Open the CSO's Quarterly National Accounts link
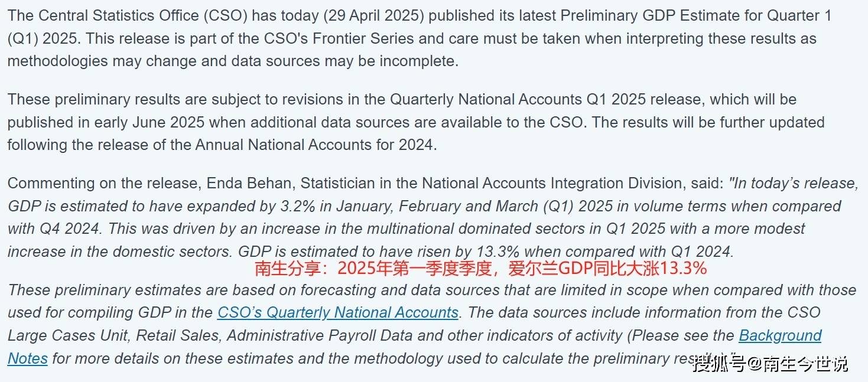The image size is (868, 382). point(338,312)
